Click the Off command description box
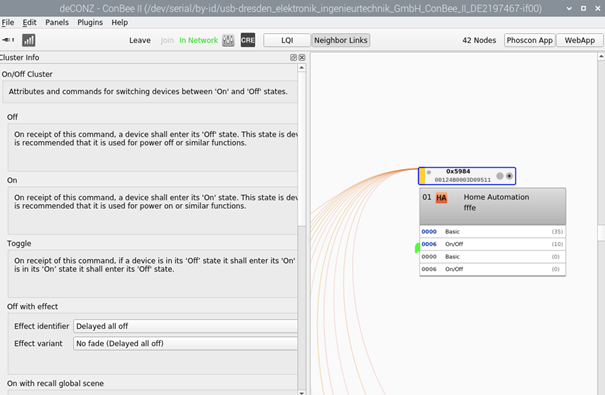 153,147
